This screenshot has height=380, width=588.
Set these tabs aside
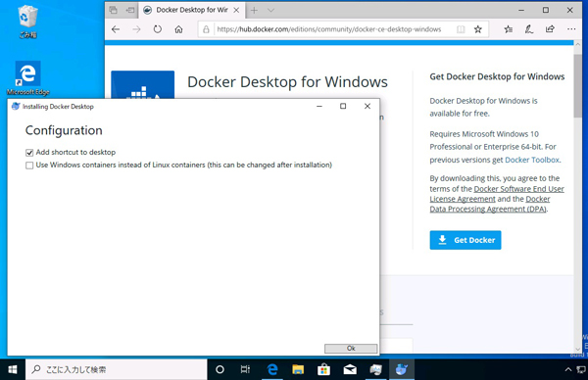point(129,10)
